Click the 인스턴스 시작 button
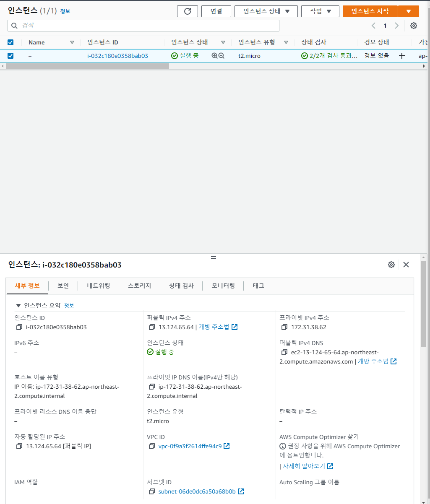Viewport: 430px width, 504px height. (x=370, y=11)
